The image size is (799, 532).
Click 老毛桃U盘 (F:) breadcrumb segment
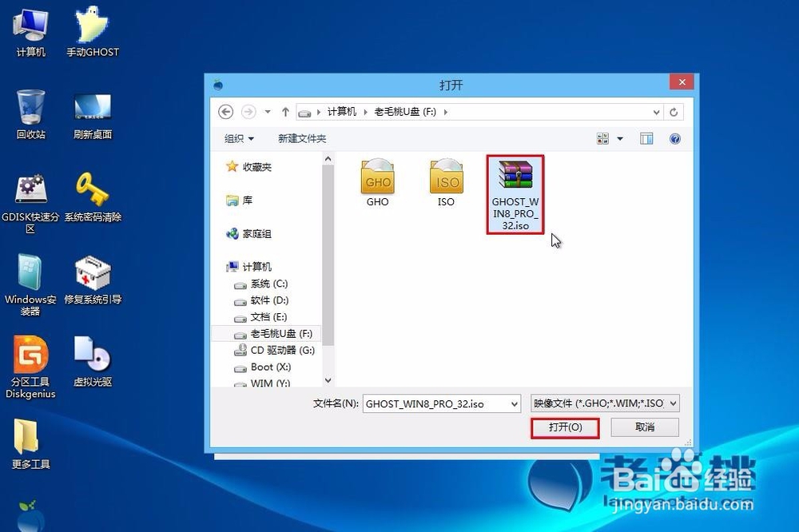pyautogui.click(x=405, y=112)
